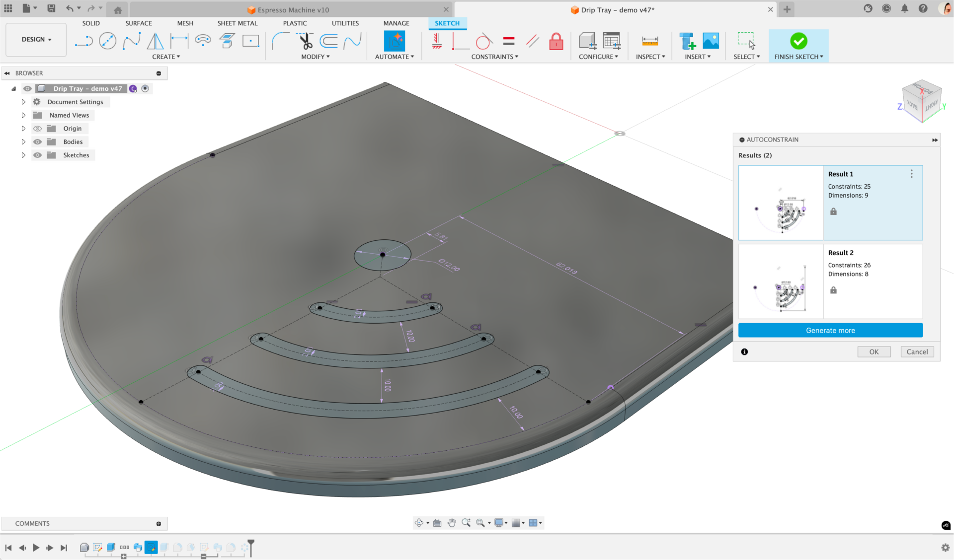Show the Origin folder visibility
The width and height of the screenshot is (954, 560).
pyautogui.click(x=37, y=129)
